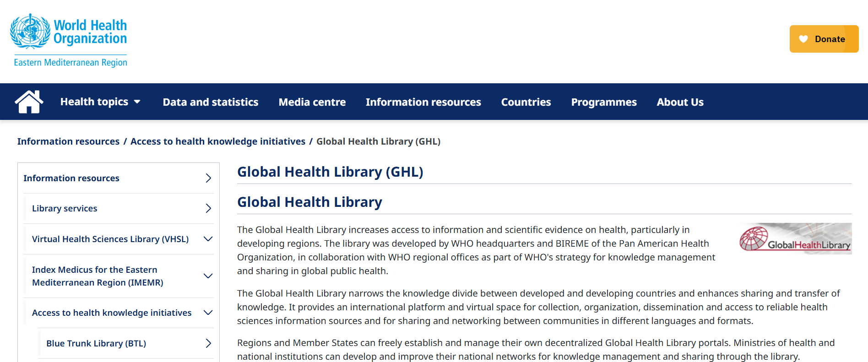Click Global Health Library (GHL) breadcrumb text
868x362 pixels.
tap(378, 141)
